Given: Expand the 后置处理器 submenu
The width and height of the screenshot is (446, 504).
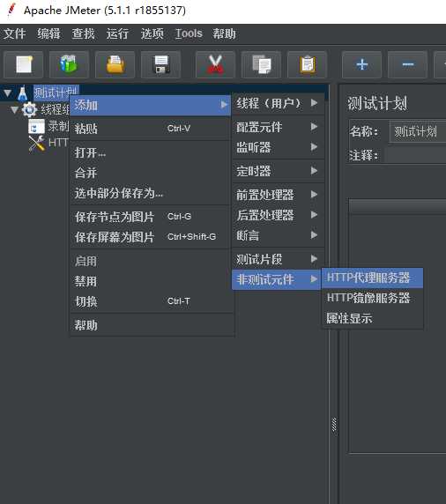Looking at the screenshot, I should tap(278, 215).
